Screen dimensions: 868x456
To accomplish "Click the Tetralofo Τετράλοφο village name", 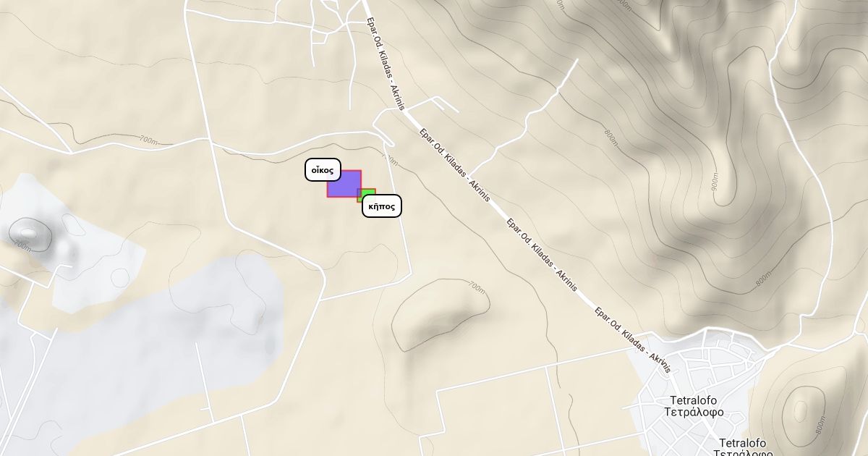I will tap(693, 406).
